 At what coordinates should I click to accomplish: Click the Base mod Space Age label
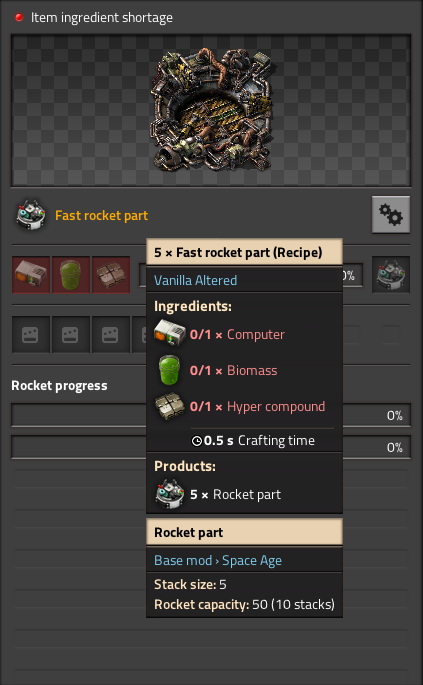pyautogui.click(x=218, y=560)
